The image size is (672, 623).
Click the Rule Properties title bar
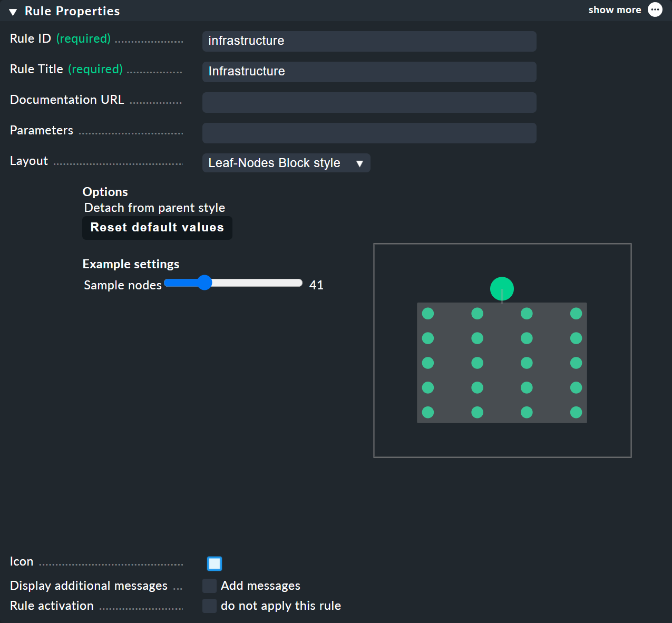coord(72,11)
